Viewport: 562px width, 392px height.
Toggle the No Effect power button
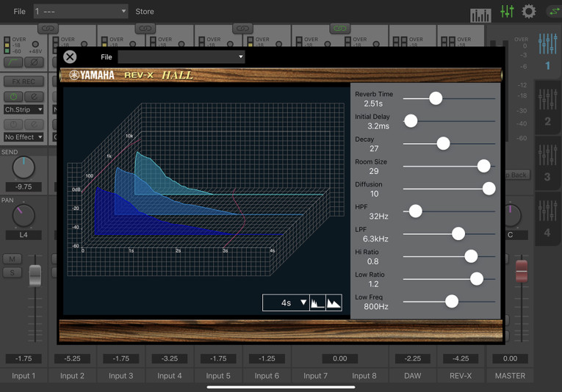tap(13, 124)
